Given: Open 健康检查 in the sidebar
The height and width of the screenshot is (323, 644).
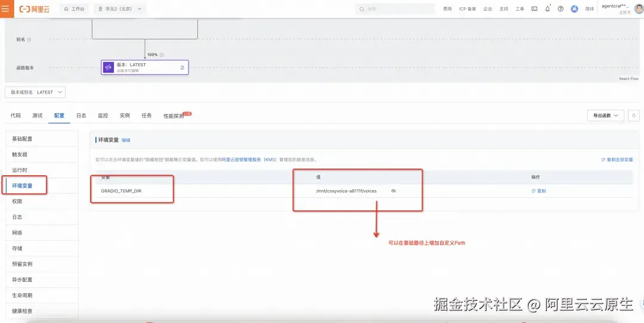Looking at the screenshot, I should coord(42,311).
